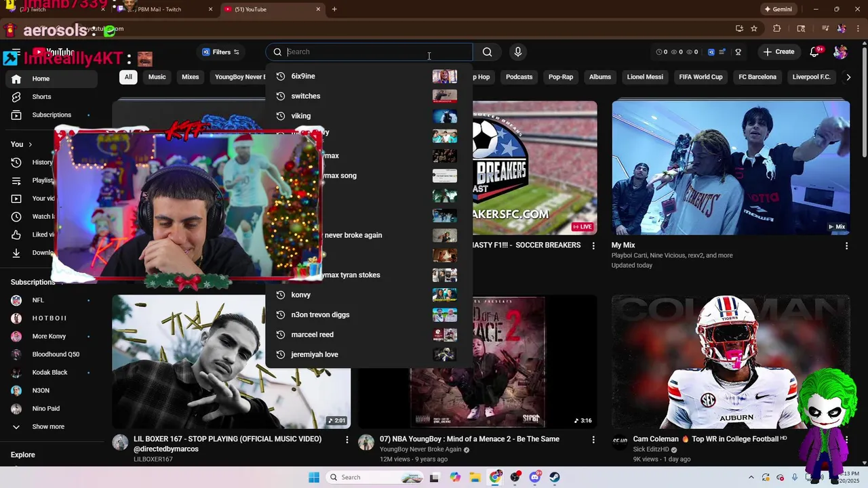Select the Albums category chip
Viewport: 868px width, 488px height.
tap(600, 77)
